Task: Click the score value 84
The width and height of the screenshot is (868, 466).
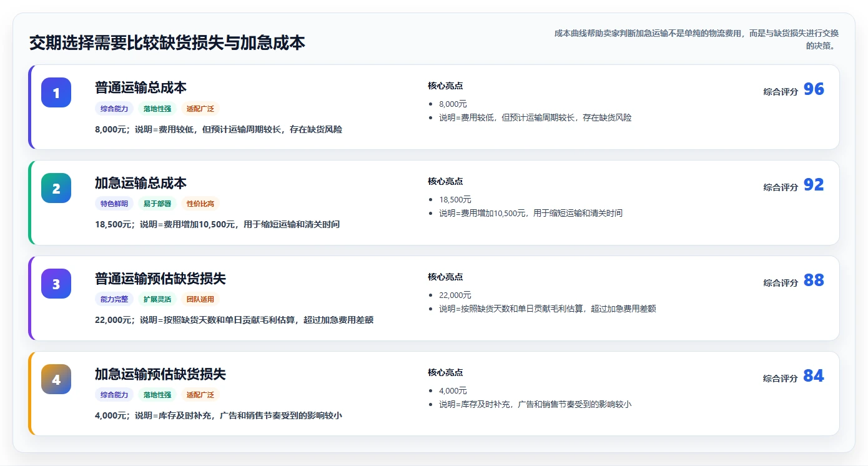Action: [814, 376]
